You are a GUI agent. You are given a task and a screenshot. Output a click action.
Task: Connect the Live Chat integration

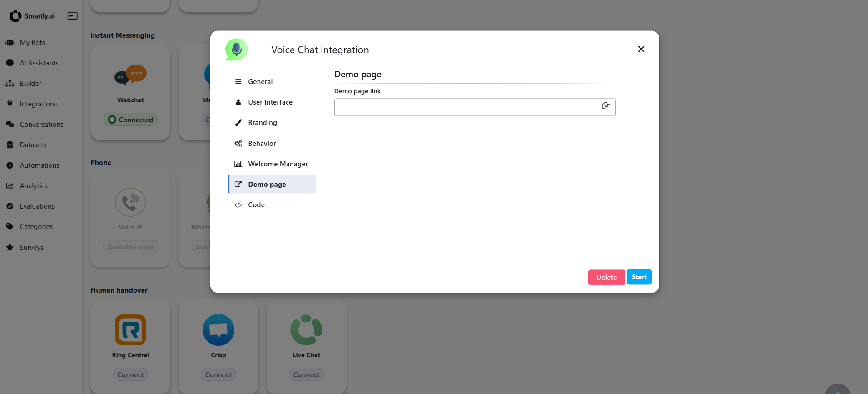pos(306,374)
